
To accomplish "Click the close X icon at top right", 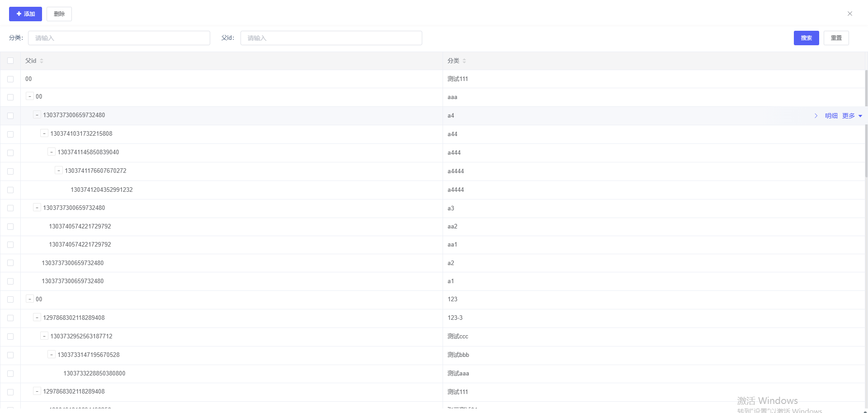I will [x=849, y=14].
